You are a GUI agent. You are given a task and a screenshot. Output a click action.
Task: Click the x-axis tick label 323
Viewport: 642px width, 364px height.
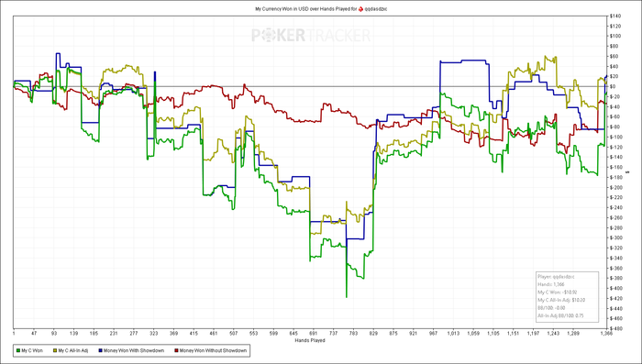pyautogui.click(x=153, y=334)
